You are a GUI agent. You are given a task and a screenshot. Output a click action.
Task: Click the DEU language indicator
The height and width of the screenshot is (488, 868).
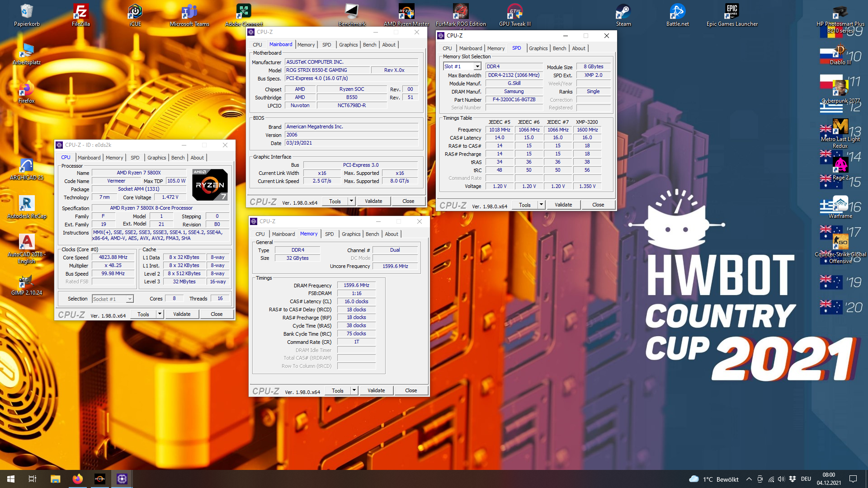[806, 479]
